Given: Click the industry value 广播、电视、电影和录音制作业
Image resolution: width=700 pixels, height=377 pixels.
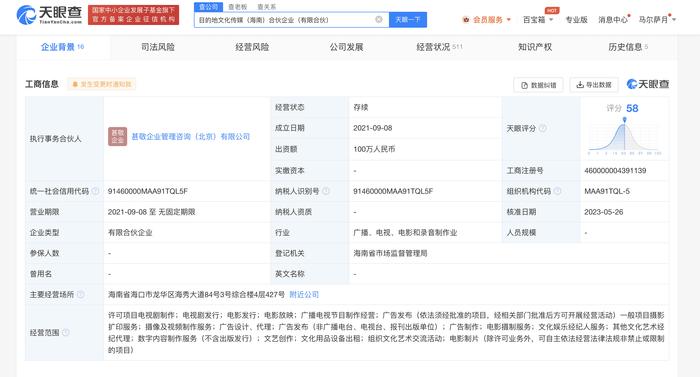Looking at the screenshot, I should [405, 233].
